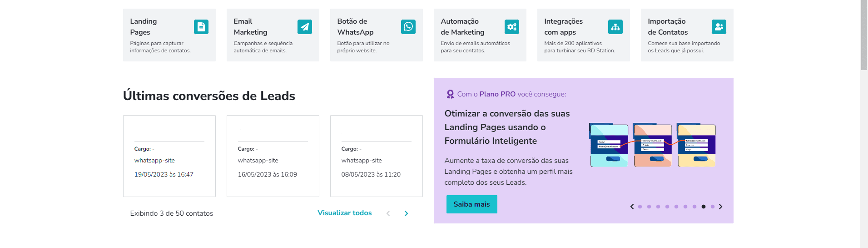Advance the Plano PRO carousel to next slide
The image size is (868, 248).
(720, 207)
